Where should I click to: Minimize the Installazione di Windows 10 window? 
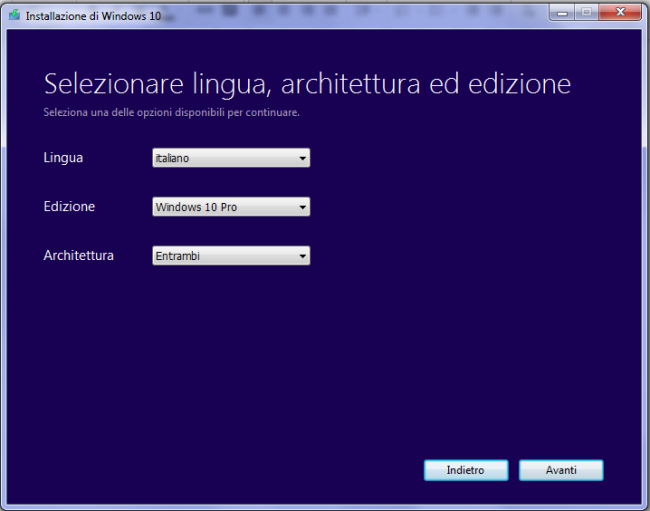562,12
